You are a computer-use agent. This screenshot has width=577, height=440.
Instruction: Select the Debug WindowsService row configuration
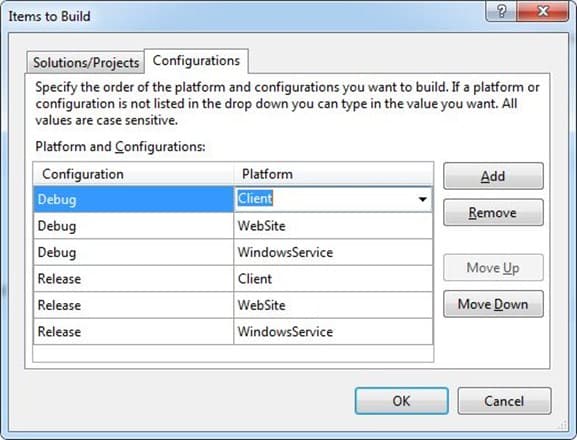[x=133, y=252]
